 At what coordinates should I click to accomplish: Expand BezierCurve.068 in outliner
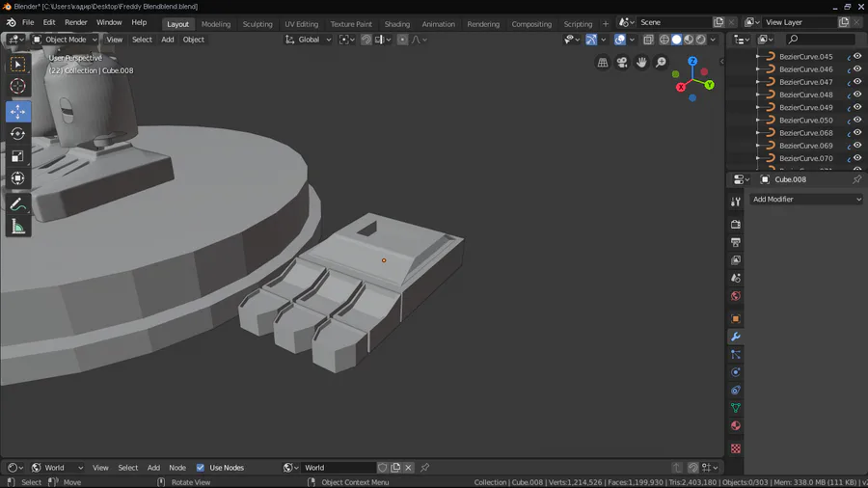tap(758, 133)
